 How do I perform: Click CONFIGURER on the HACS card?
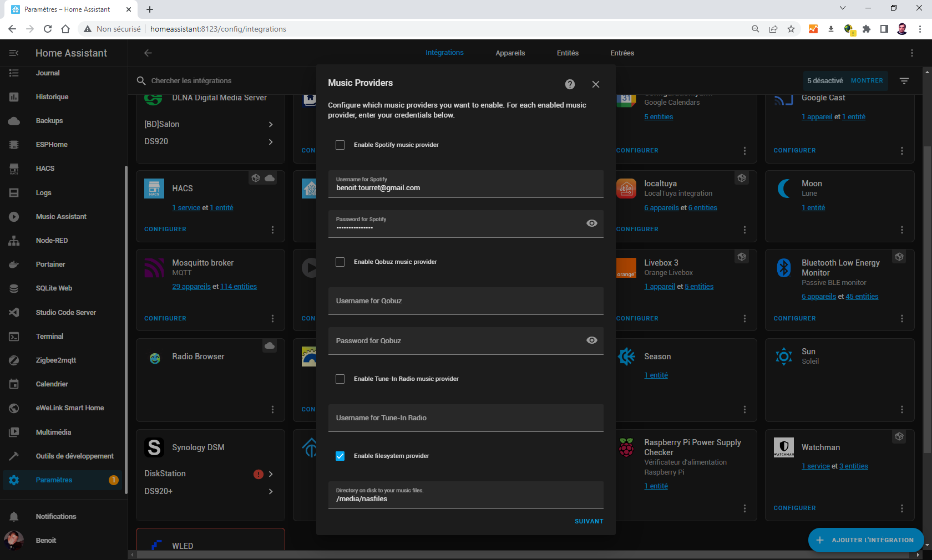165,230
